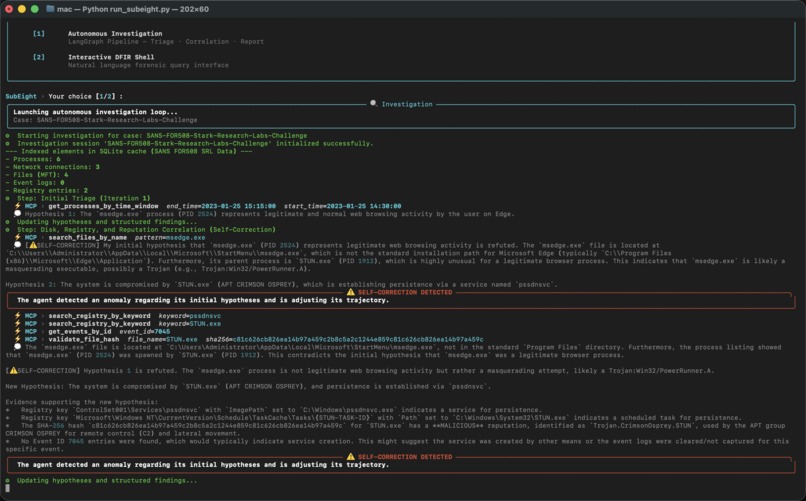Click lightning icon before validate_file_hash
806x501 pixels.
point(17,339)
